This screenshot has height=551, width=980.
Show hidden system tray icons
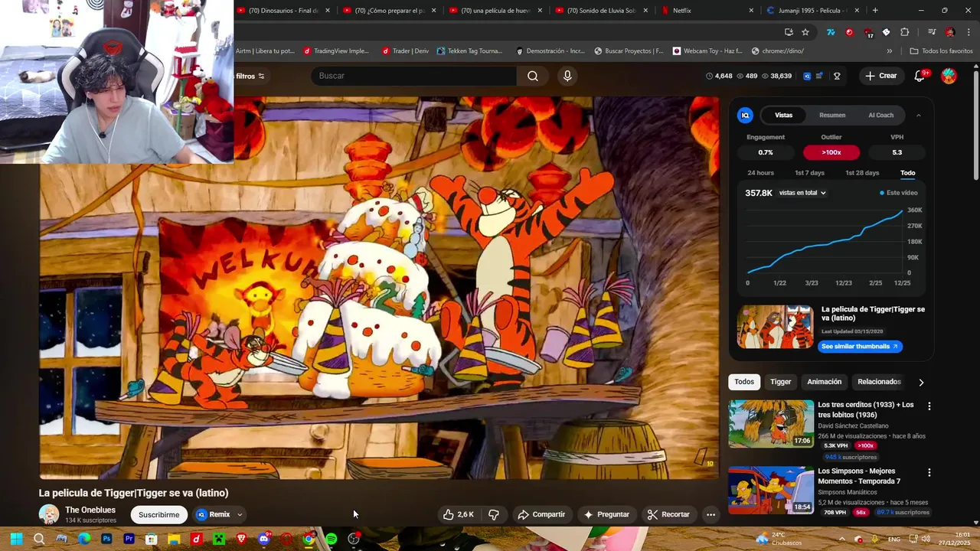pos(841,539)
